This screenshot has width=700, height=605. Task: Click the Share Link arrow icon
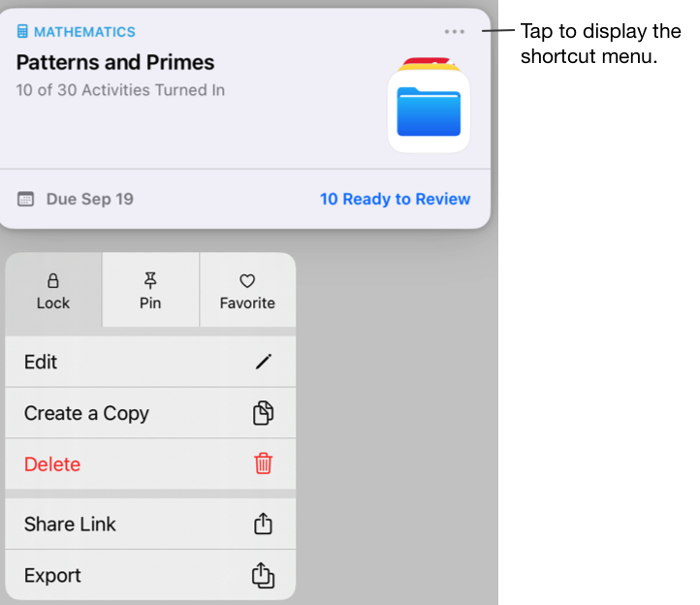263,524
